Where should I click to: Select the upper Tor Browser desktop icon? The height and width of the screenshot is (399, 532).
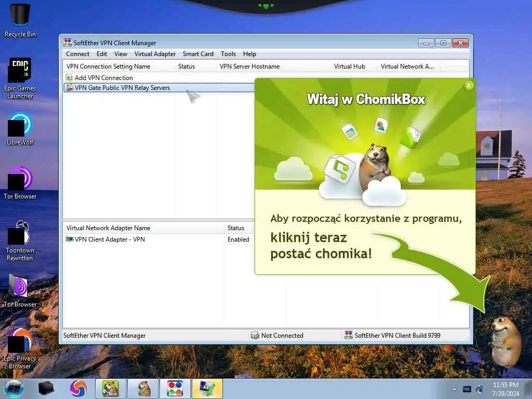point(20,182)
